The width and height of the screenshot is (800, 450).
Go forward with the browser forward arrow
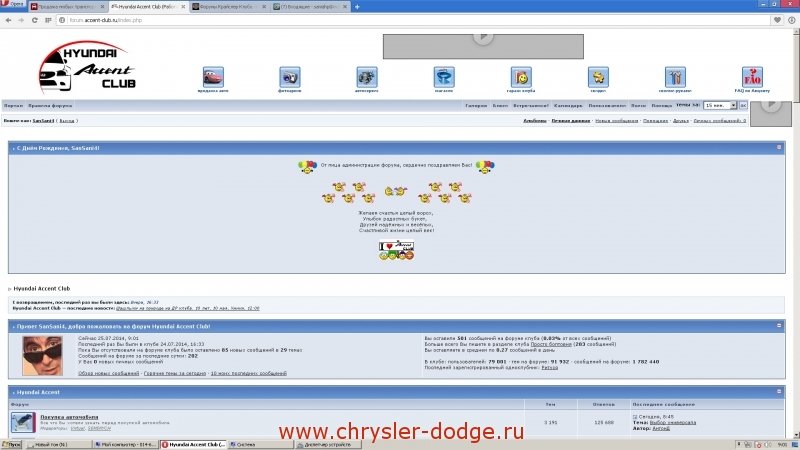[x=21, y=20]
